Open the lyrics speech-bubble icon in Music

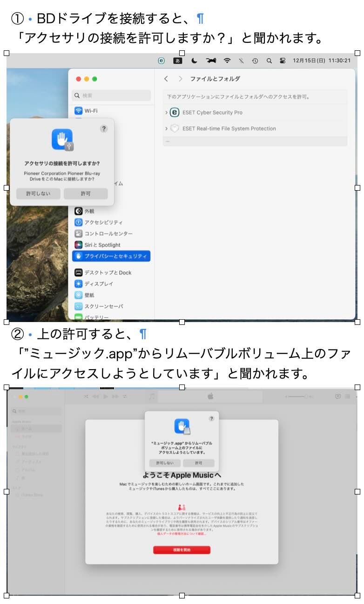point(338,397)
